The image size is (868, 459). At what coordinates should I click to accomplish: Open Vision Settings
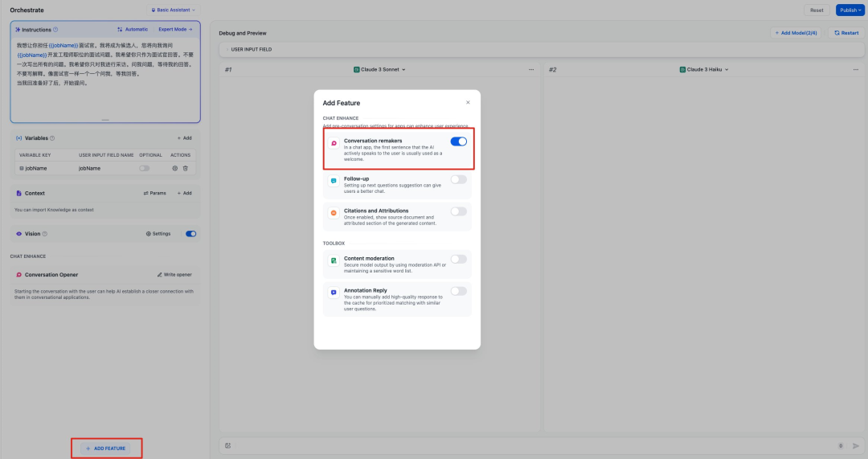pos(158,234)
